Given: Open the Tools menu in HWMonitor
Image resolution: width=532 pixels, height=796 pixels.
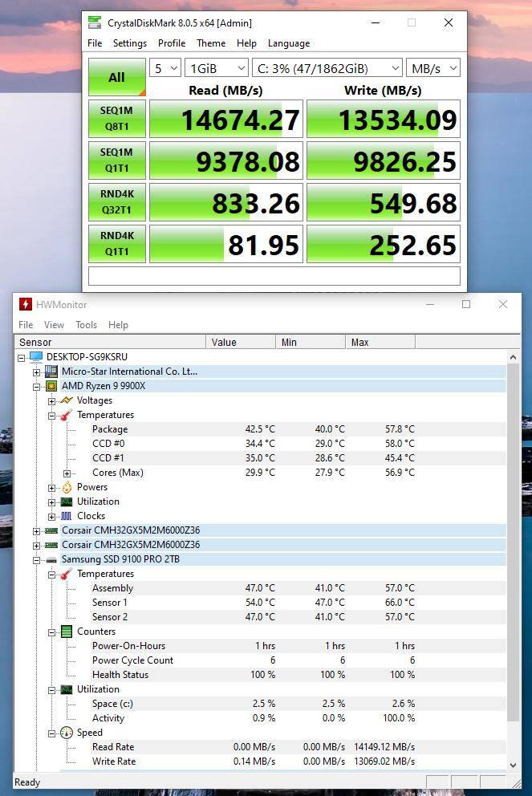Looking at the screenshot, I should pyautogui.click(x=86, y=325).
